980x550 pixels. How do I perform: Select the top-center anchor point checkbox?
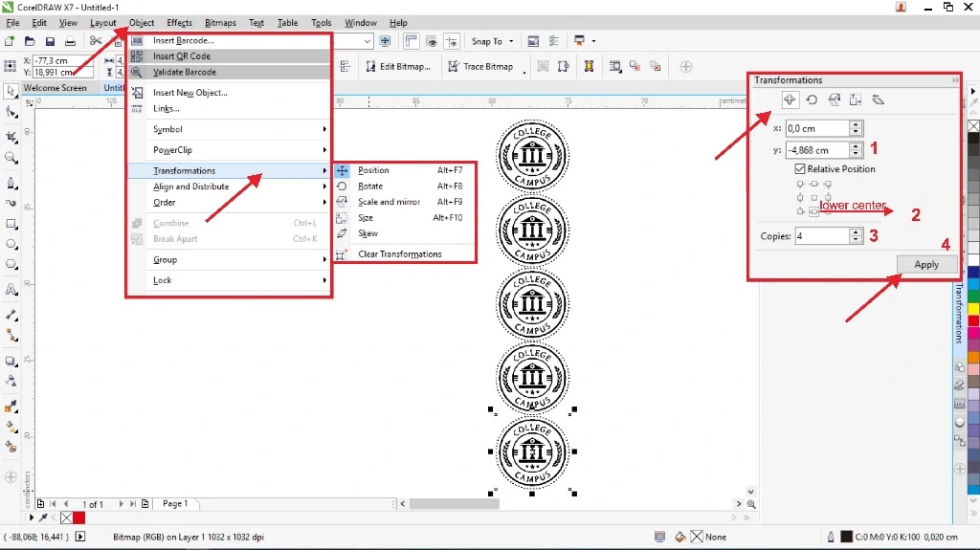(813, 185)
